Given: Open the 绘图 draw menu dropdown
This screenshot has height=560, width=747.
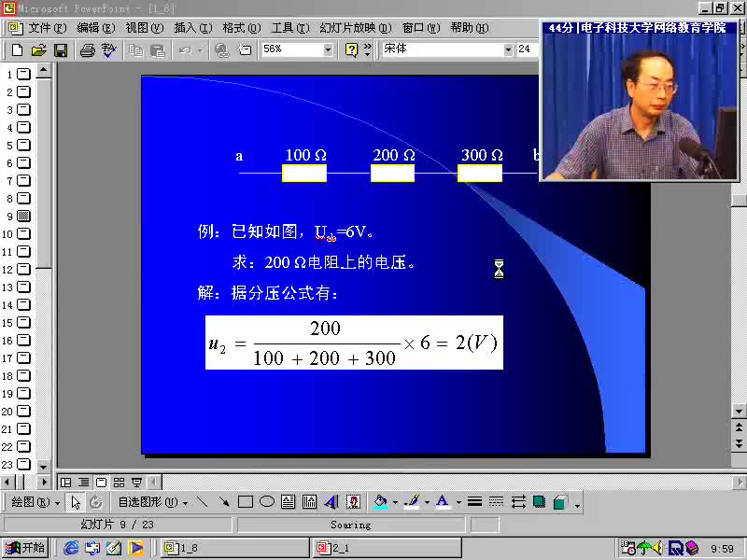Looking at the screenshot, I should pyautogui.click(x=35, y=502).
